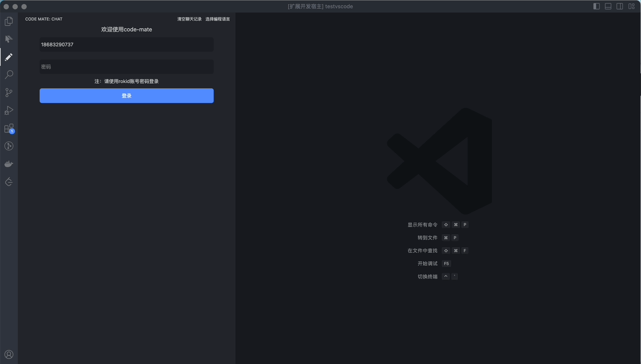
Task: Click the 转到文件 shortcut hint
Action: click(x=427, y=238)
